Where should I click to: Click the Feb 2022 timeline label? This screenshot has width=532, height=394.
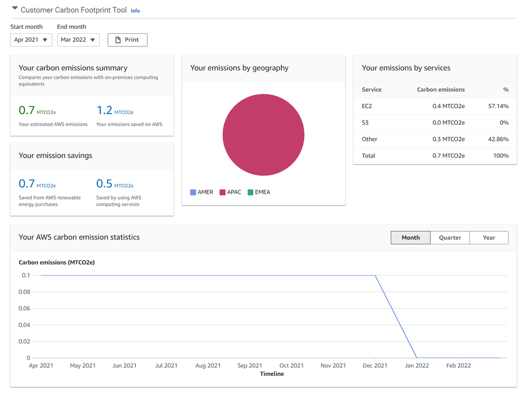point(458,366)
